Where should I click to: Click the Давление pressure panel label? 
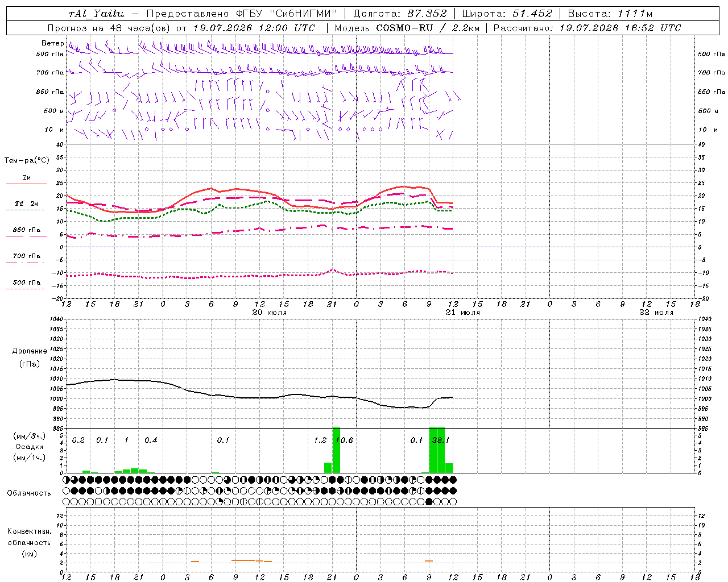click(x=30, y=351)
